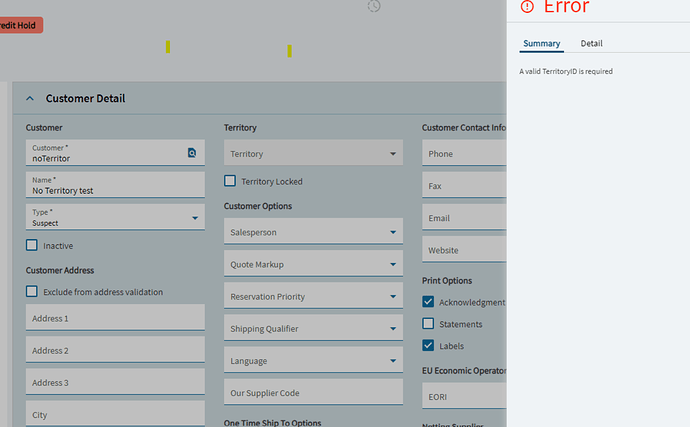Image resolution: width=690 pixels, height=427 pixels.
Task: Expand the Quote Markup dropdown
Action: point(313,263)
